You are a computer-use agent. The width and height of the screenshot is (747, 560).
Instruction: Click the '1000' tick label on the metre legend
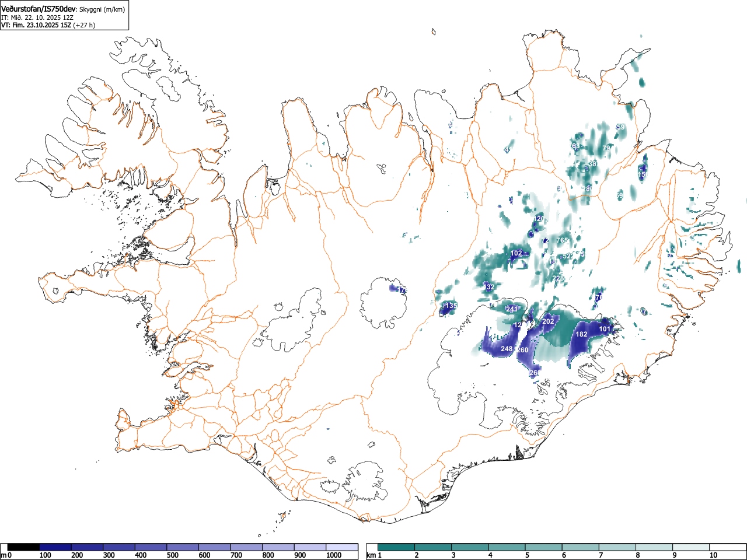coord(334,555)
